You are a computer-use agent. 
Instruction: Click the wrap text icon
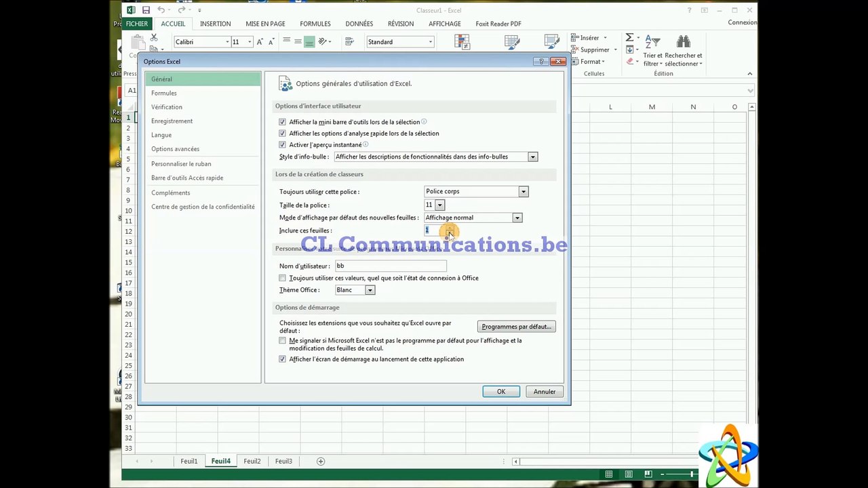pos(349,41)
